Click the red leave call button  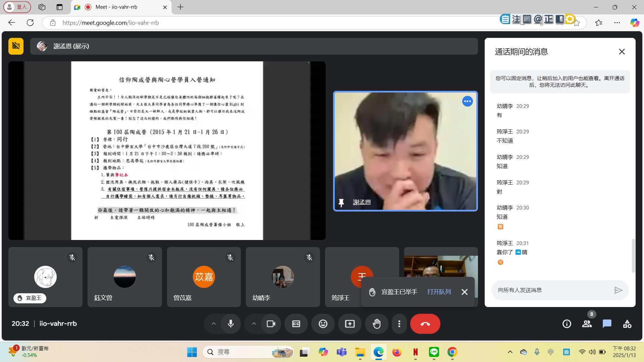click(x=425, y=324)
